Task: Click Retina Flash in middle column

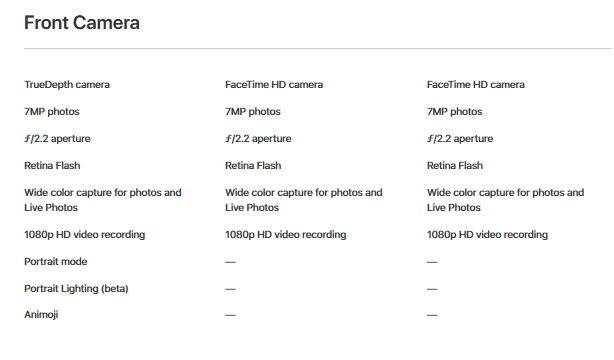Action: tap(253, 166)
